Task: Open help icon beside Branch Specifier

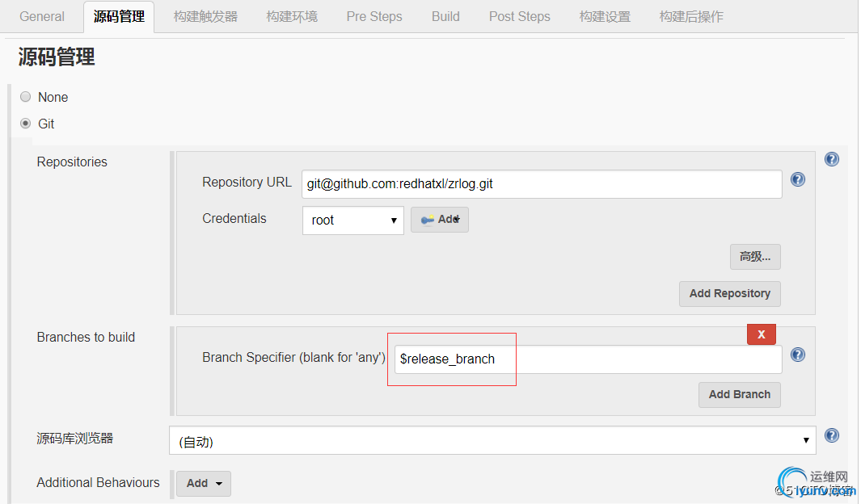Action: pyautogui.click(x=797, y=355)
